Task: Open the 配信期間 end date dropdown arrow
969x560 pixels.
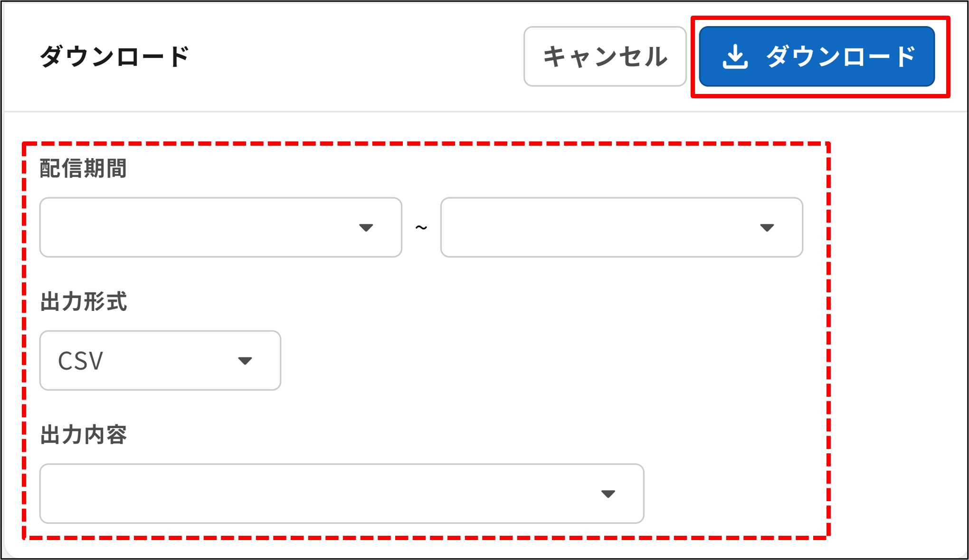Action: (x=768, y=228)
